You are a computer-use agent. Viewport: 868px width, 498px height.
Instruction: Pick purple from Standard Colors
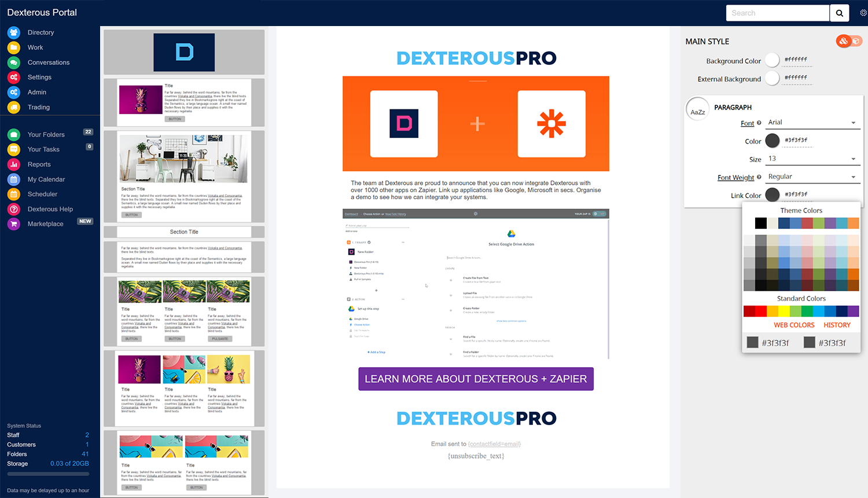(854, 312)
